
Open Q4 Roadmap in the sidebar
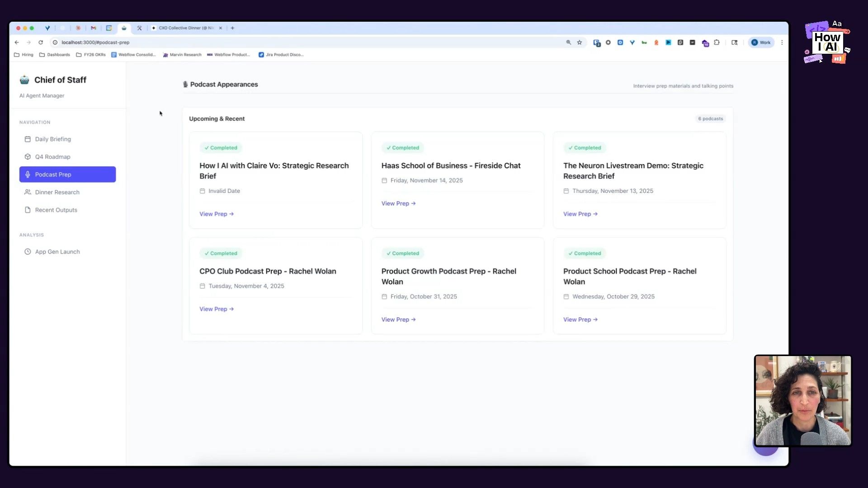tap(67, 157)
